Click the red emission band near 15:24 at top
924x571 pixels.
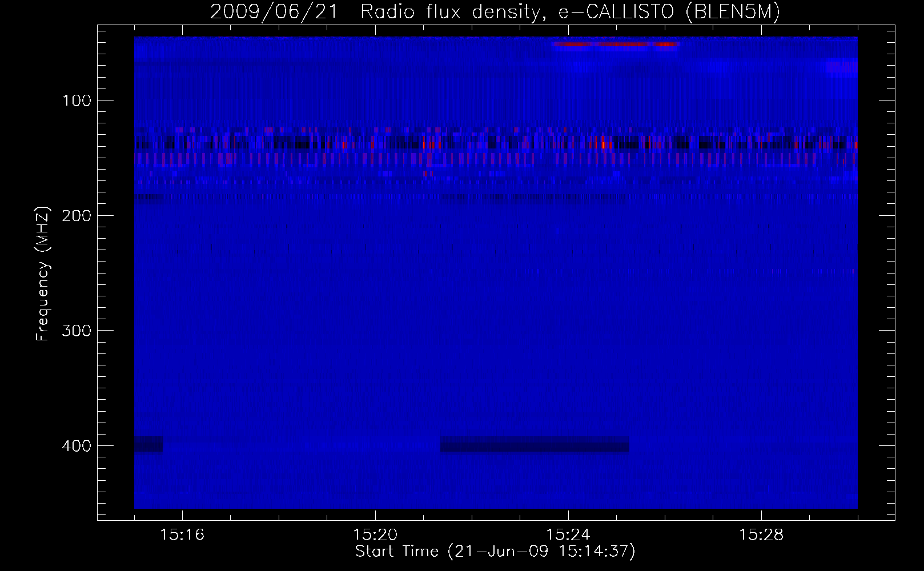(x=615, y=45)
